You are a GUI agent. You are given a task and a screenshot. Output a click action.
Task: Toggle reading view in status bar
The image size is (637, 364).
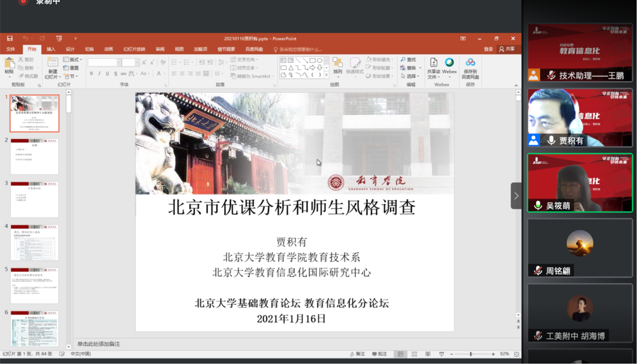[x=428, y=354]
